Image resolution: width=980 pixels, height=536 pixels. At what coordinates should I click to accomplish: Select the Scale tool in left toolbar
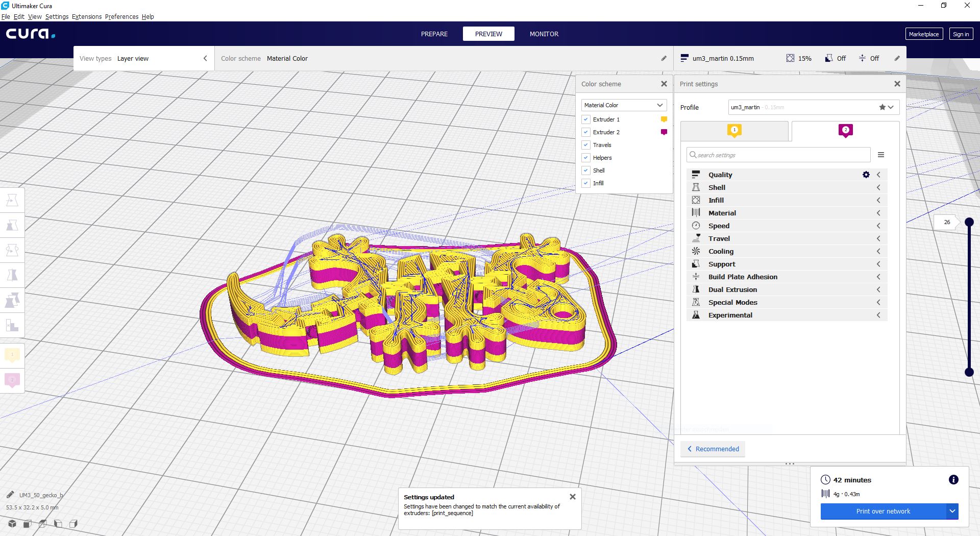(12, 225)
